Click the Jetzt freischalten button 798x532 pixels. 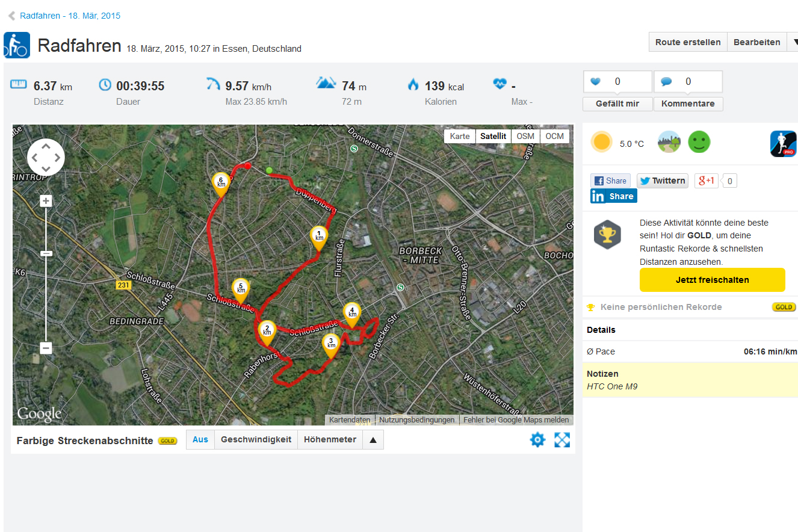[712, 280]
